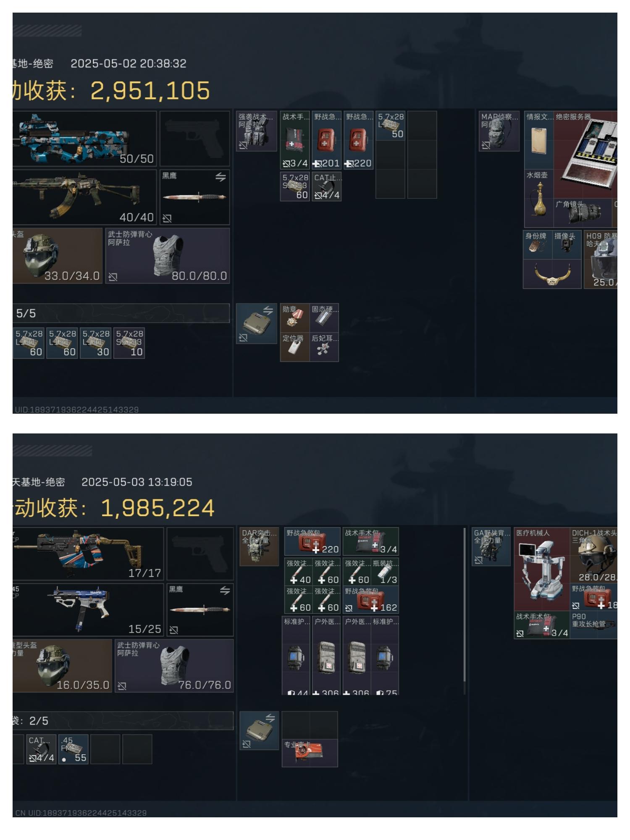Select the 绝密服务器 server item

coord(585,154)
